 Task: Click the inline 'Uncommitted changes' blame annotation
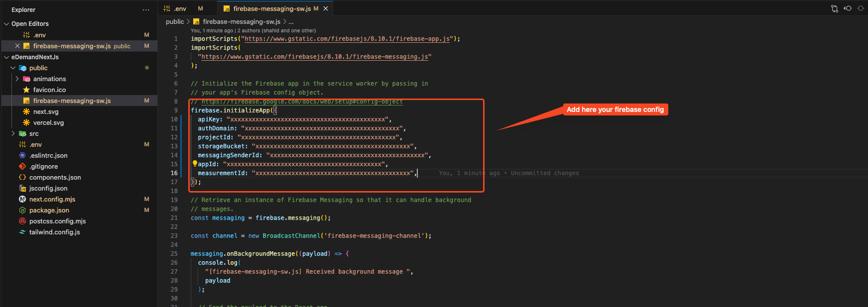click(545, 173)
